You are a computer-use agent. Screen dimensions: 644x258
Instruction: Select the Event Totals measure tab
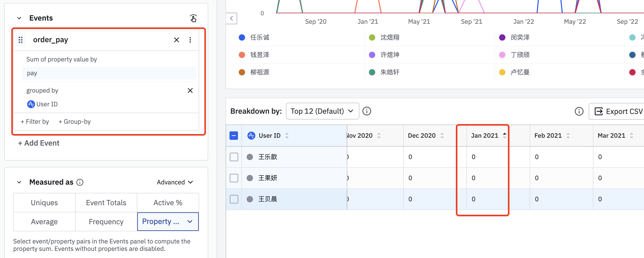click(106, 203)
